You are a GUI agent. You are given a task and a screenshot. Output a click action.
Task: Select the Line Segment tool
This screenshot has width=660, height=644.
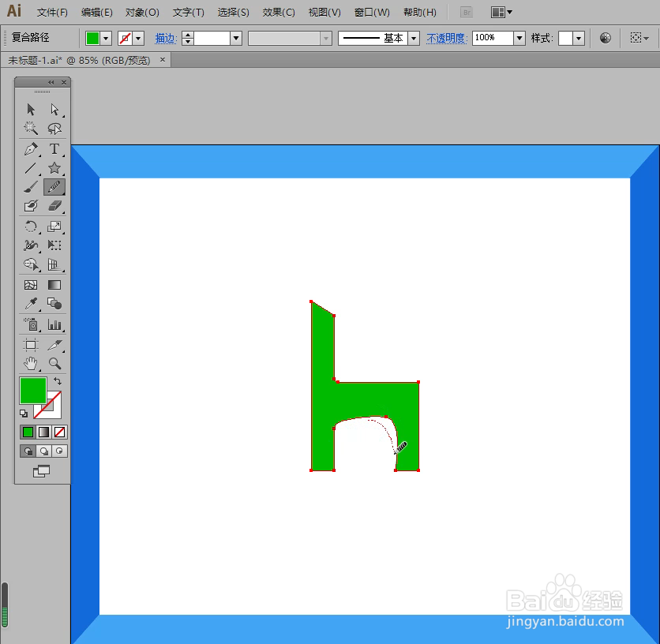pos(31,168)
